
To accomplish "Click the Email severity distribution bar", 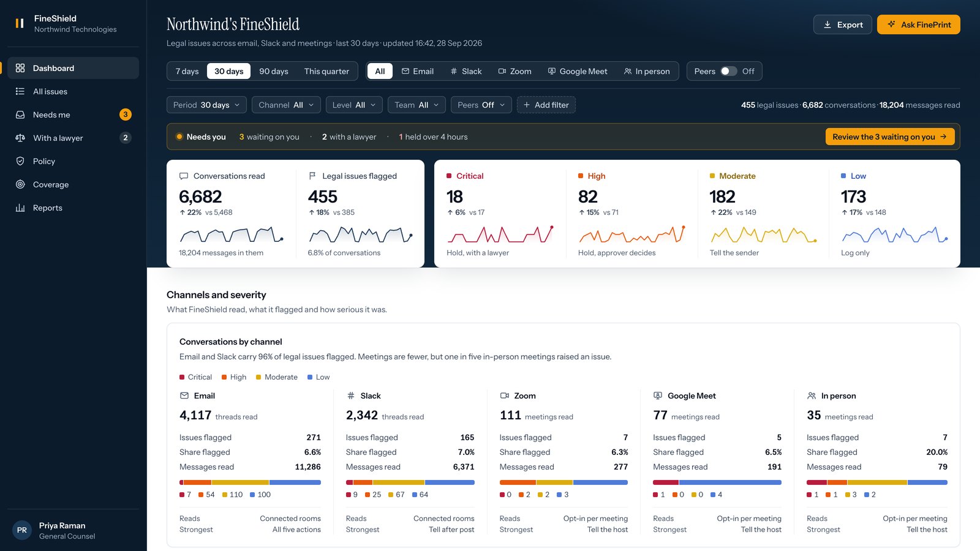I will (250, 482).
